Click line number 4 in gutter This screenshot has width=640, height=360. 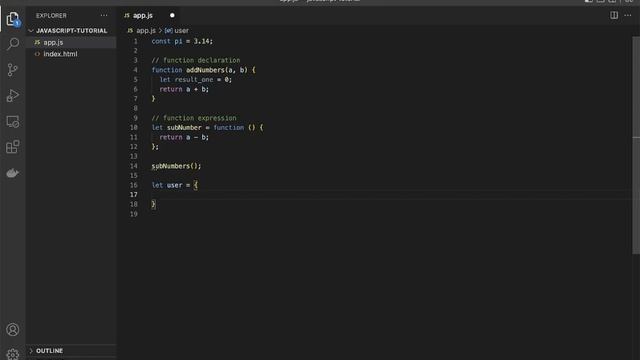136,70
